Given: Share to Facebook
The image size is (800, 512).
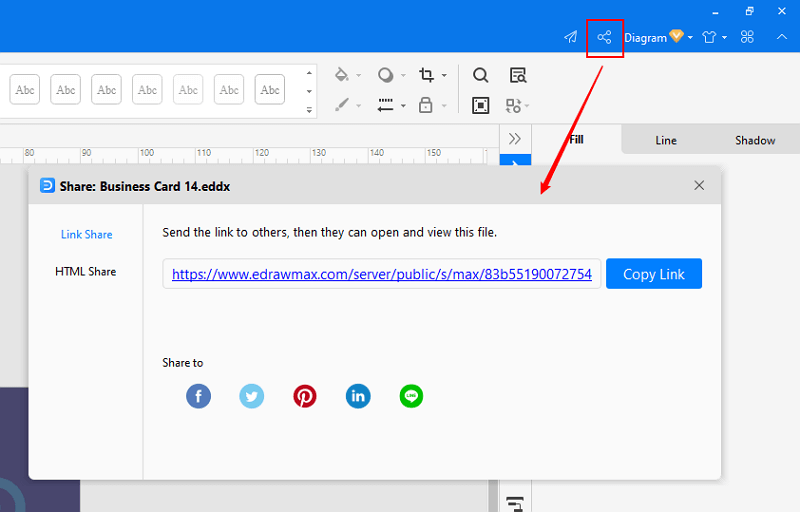Looking at the screenshot, I should pos(198,396).
